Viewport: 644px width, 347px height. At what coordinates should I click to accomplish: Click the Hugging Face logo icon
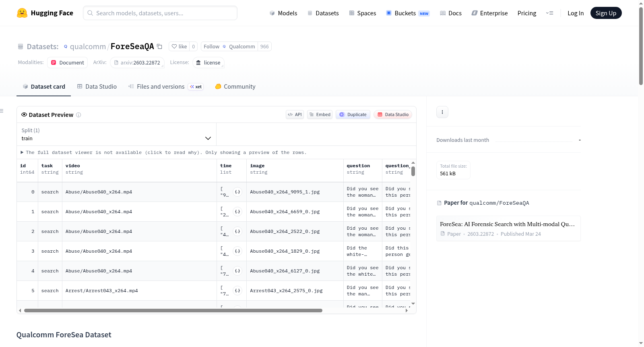(22, 13)
